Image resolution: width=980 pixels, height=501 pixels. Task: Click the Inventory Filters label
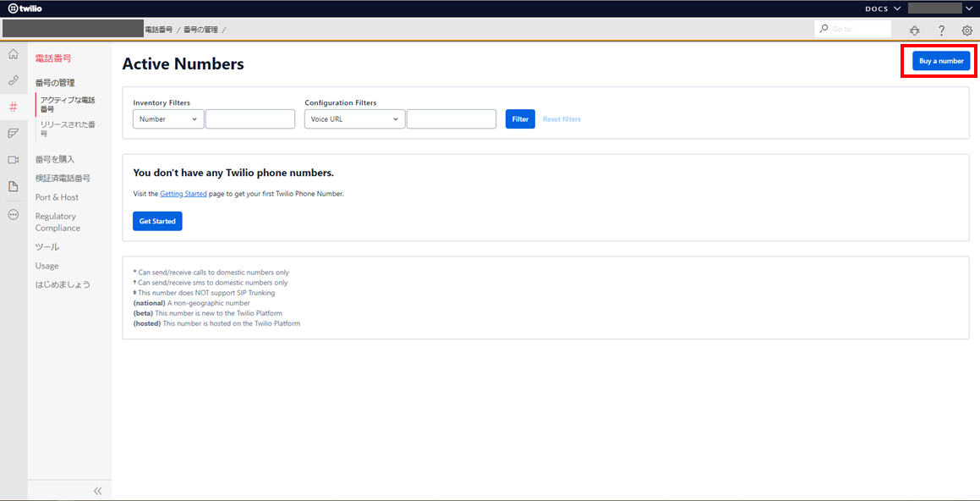(162, 102)
